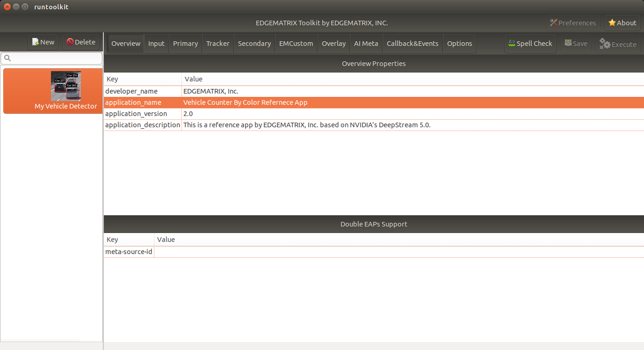Click the Value column header in Overview Properties

413,79
